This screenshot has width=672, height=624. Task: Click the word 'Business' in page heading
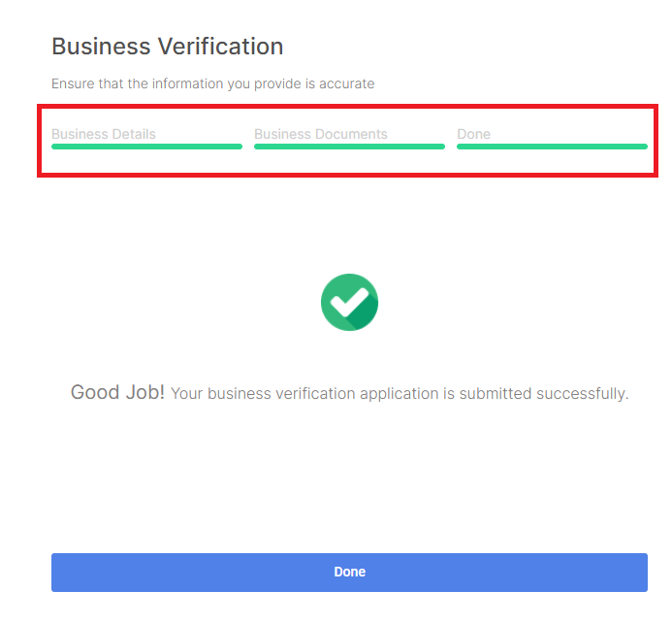pyautogui.click(x=101, y=47)
